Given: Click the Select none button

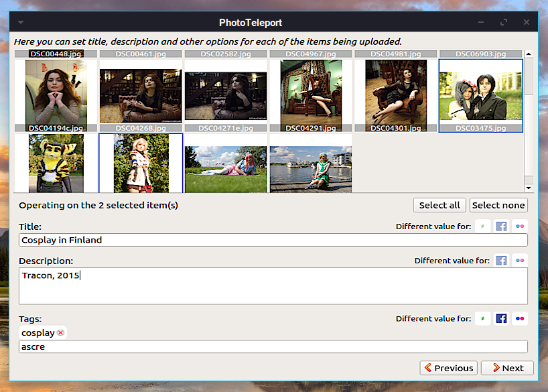Looking at the screenshot, I should [498, 205].
